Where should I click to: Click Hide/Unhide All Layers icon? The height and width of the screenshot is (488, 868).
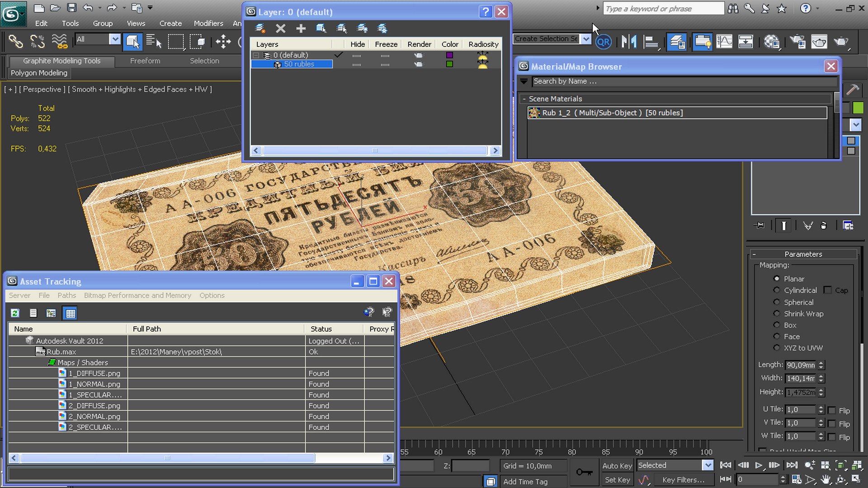coord(362,28)
